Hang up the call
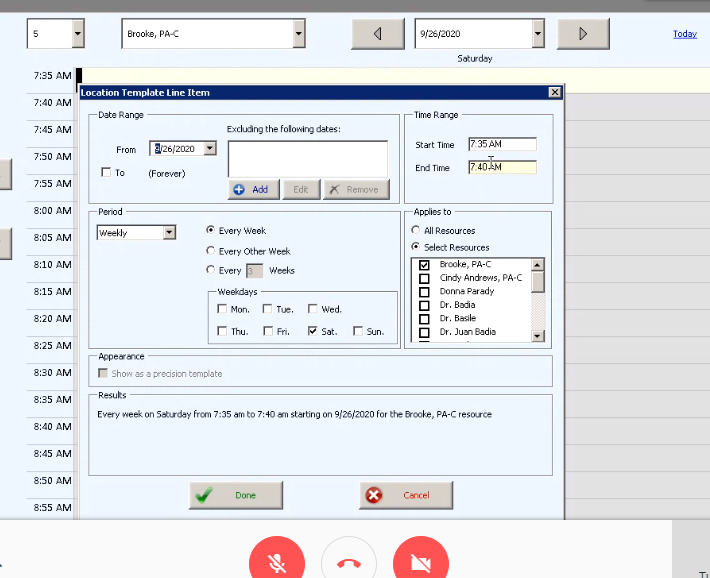The image size is (710, 578). 349,563
